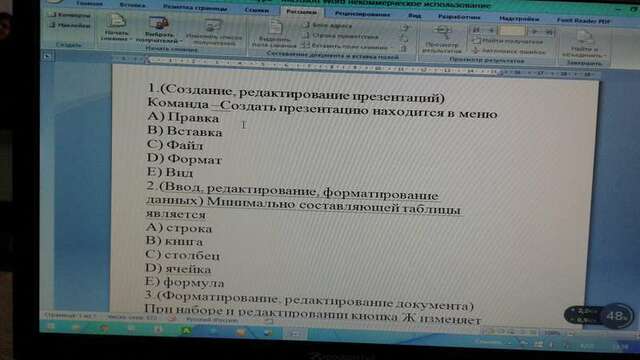This screenshot has width=640, height=360.
Task: Click the answer line 'D) ячейка'
Action: point(178,269)
